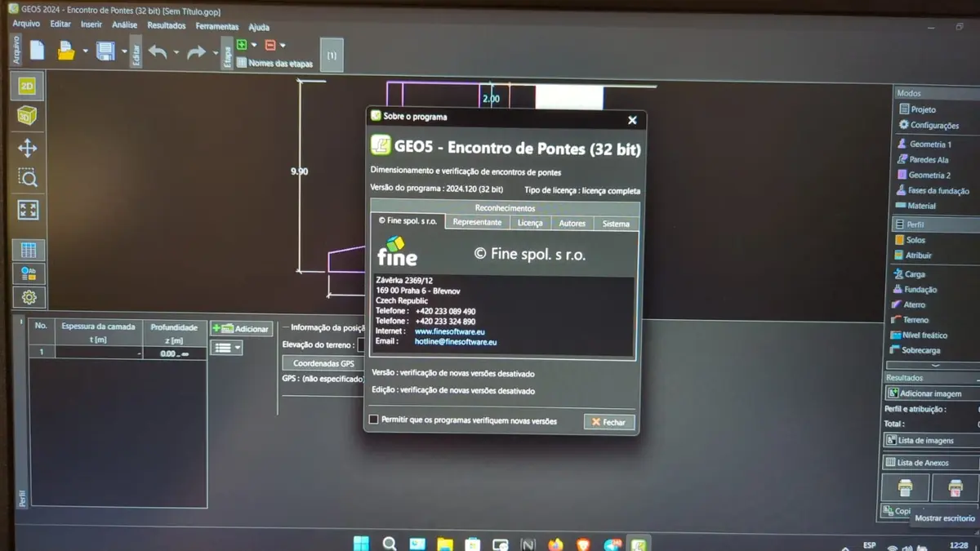This screenshot has width=980, height=551.
Task: Click the Fechar button in the dialog
Action: 609,422
